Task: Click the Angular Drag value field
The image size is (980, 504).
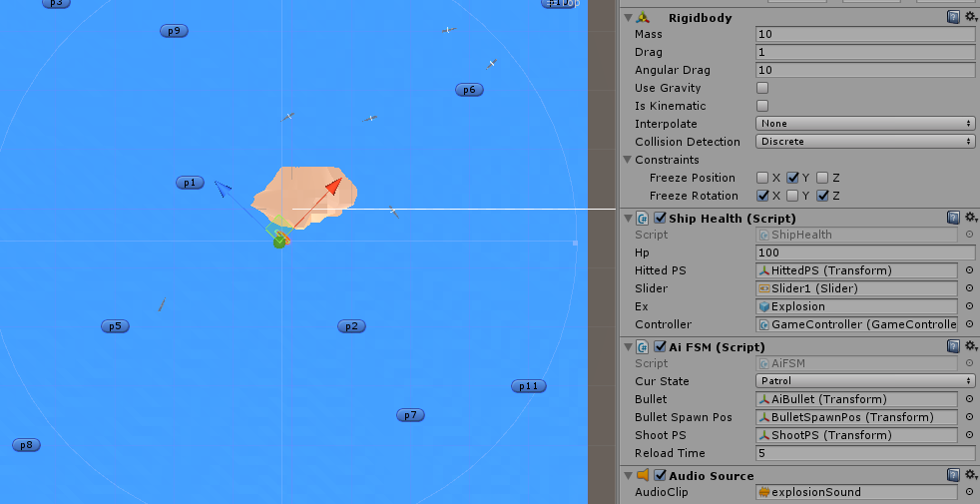Action: click(865, 70)
